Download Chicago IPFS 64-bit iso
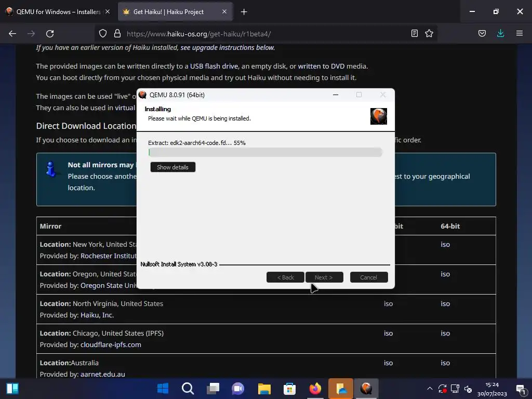This screenshot has height=399, width=532. (445, 333)
